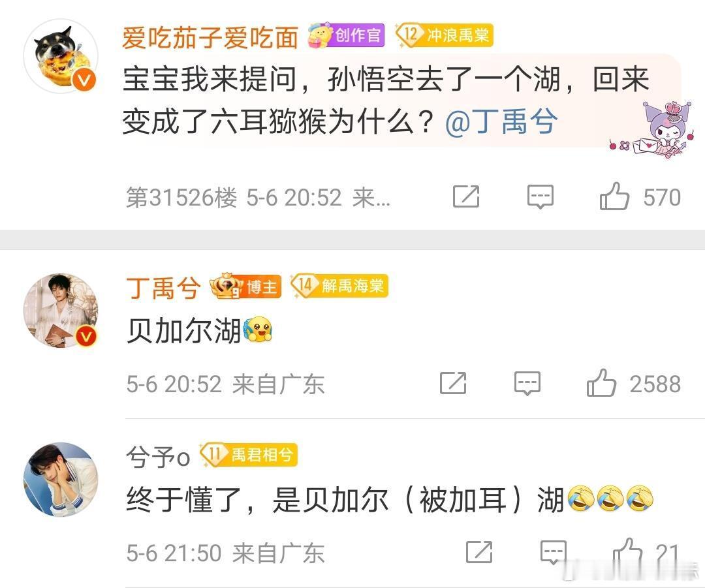This screenshot has height=588, width=705.
Task: Tap comment icon on 丁禹兮's reply
Action: (x=527, y=384)
